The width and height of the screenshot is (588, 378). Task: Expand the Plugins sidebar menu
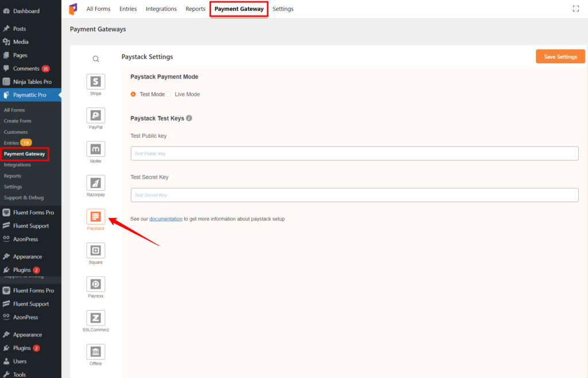[x=24, y=269]
